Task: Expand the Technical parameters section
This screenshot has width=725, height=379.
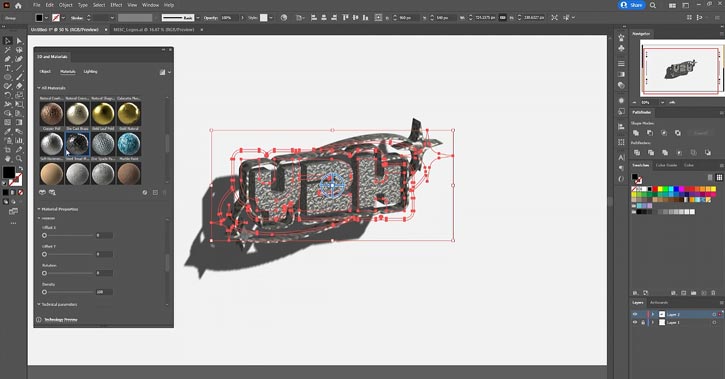Action: 39,304
